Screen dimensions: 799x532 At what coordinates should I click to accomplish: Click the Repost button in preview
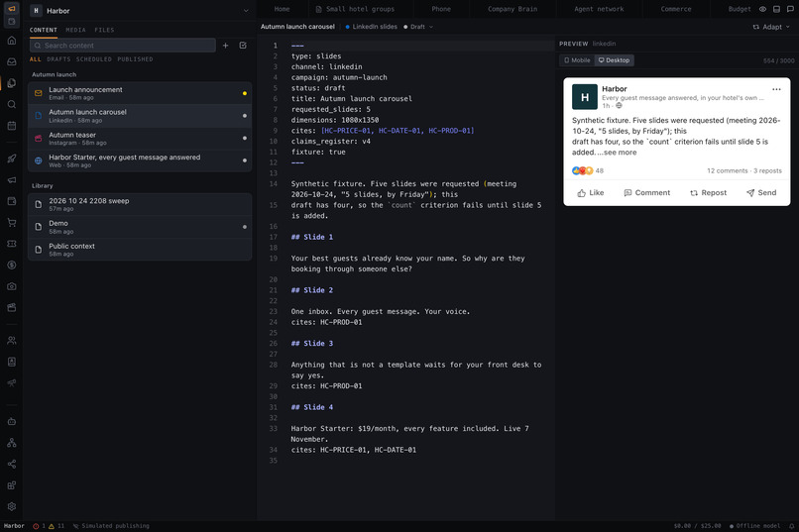tap(709, 193)
